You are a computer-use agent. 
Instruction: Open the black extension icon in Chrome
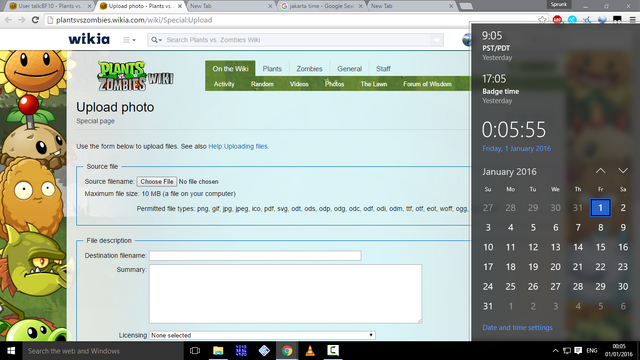[x=617, y=20]
